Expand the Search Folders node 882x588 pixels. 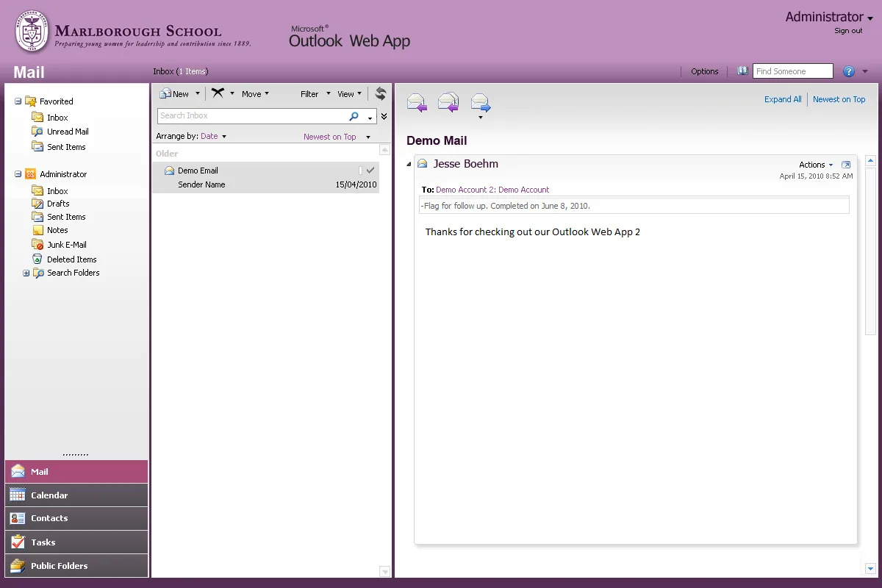click(x=26, y=273)
